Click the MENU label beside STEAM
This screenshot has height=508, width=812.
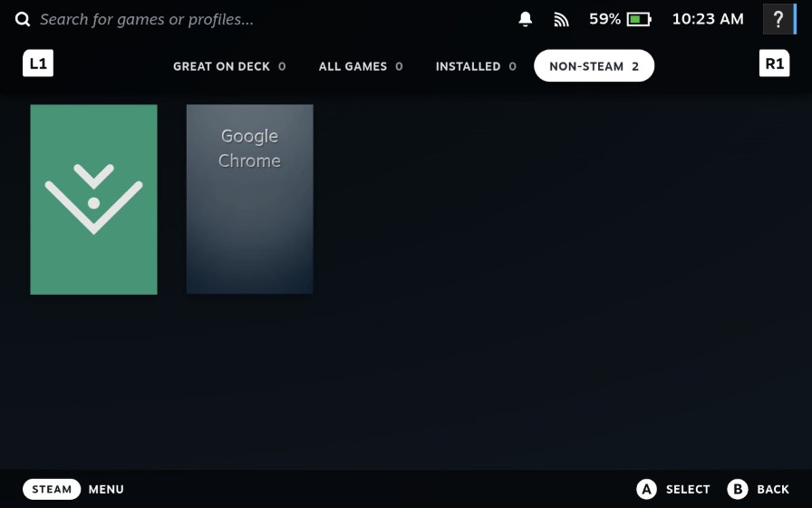tap(106, 489)
